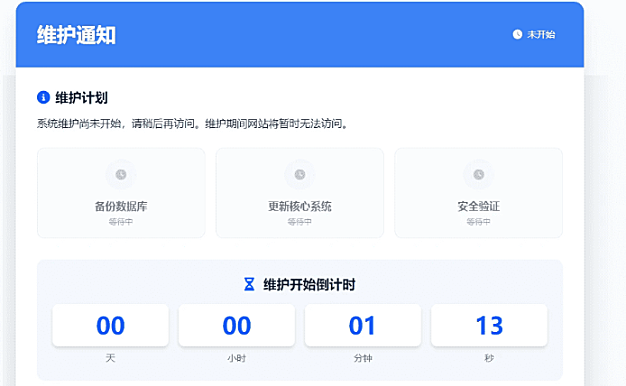Viewport: 626px width, 386px height.
Task: Select the 安全验证 card title
Action: pos(479,206)
